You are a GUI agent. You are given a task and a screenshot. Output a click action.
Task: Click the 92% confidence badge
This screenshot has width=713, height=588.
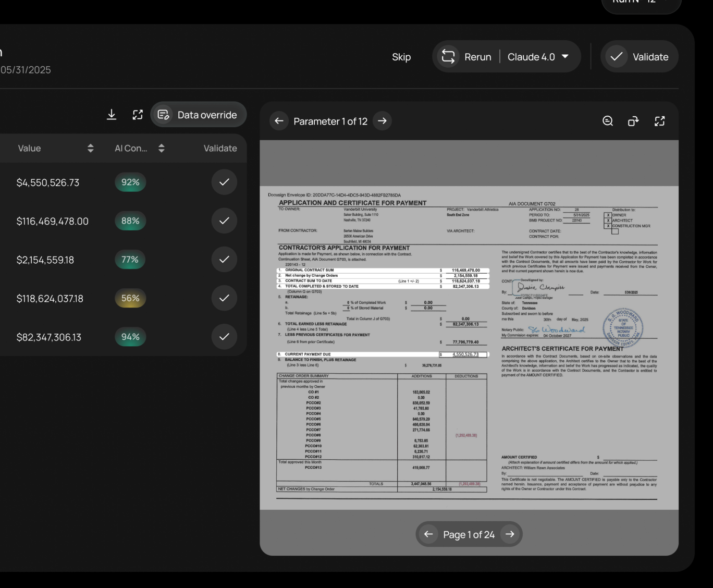tap(130, 182)
